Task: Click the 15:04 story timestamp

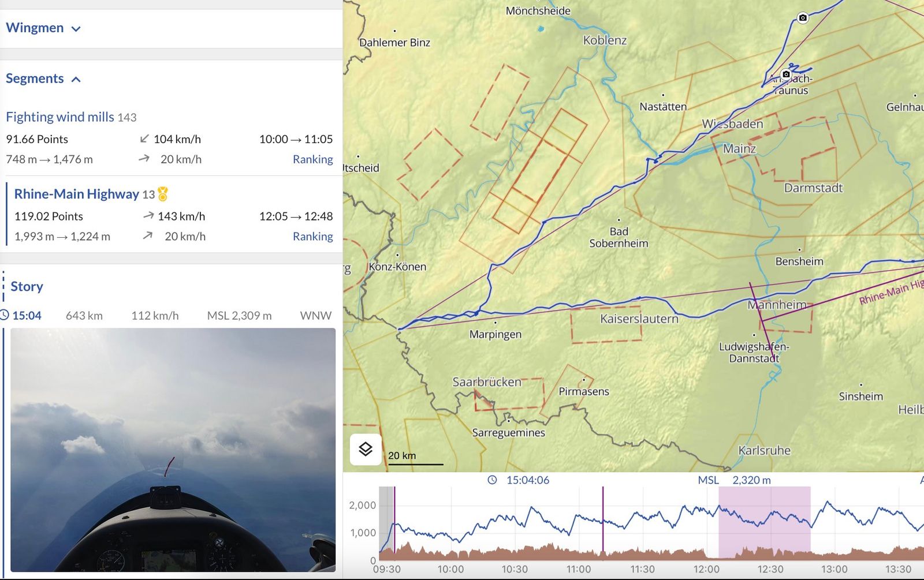Action: click(27, 316)
